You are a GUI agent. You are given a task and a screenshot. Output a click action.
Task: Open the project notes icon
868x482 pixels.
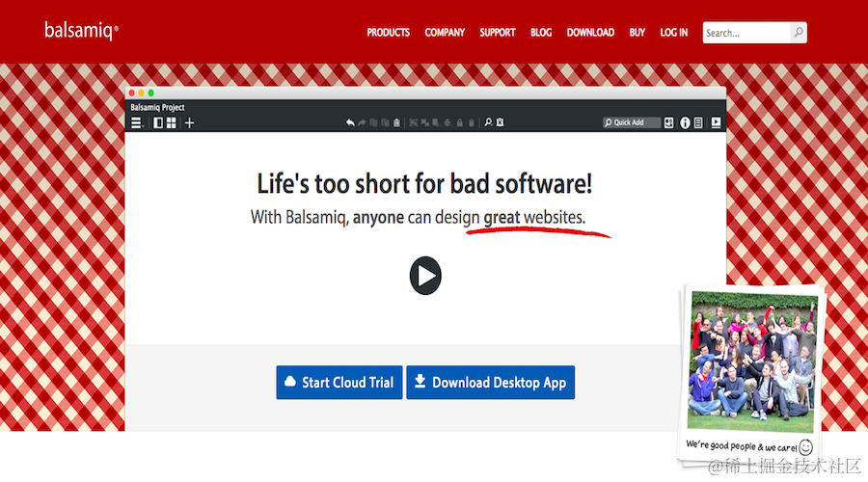[x=698, y=122]
